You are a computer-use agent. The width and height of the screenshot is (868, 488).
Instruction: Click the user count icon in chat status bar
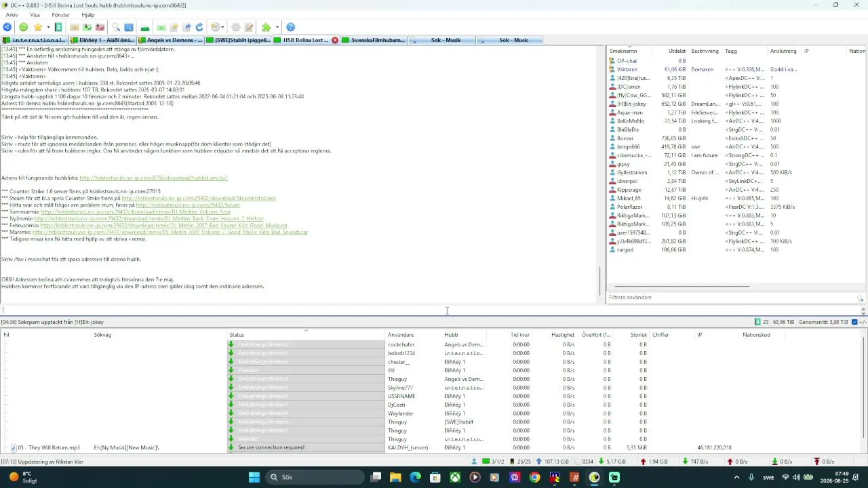tap(757, 322)
